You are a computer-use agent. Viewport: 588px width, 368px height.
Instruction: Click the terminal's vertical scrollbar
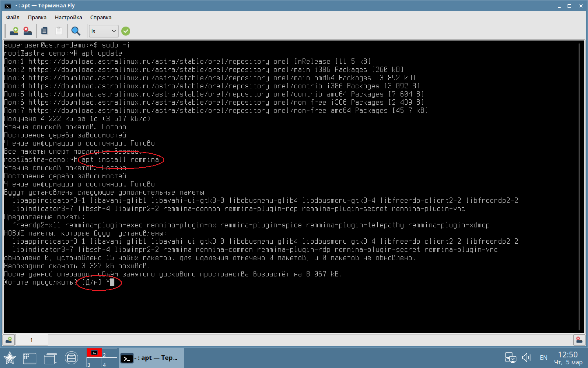pos(579,186)
